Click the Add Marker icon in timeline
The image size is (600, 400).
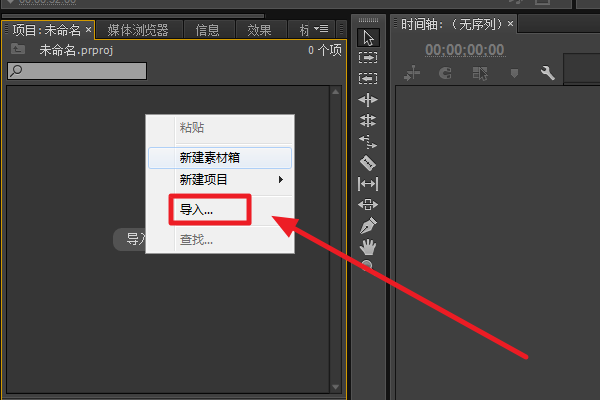coord(514,73)
